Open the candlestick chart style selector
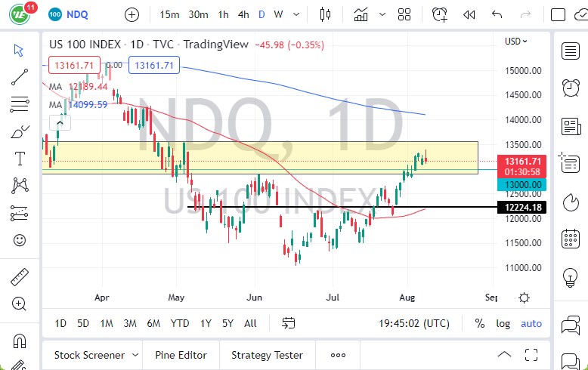 tap(326, 14)
